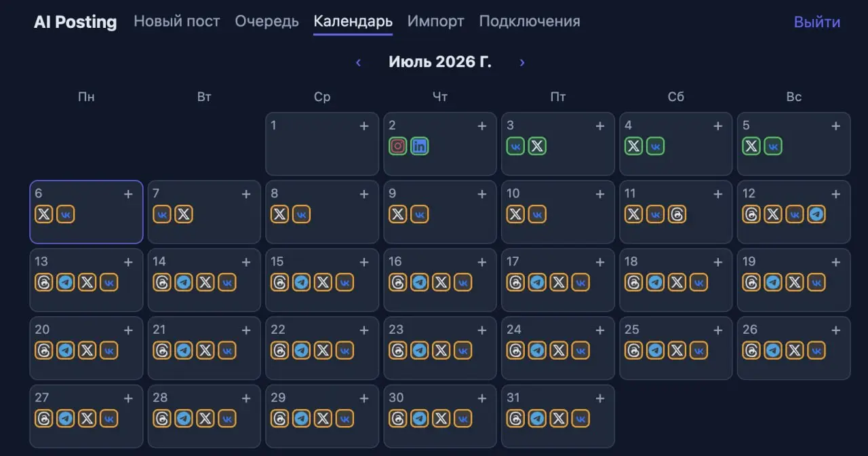Switch to the Очередь tab
This screenshot has width=868, height=456.
coord(267,21)
